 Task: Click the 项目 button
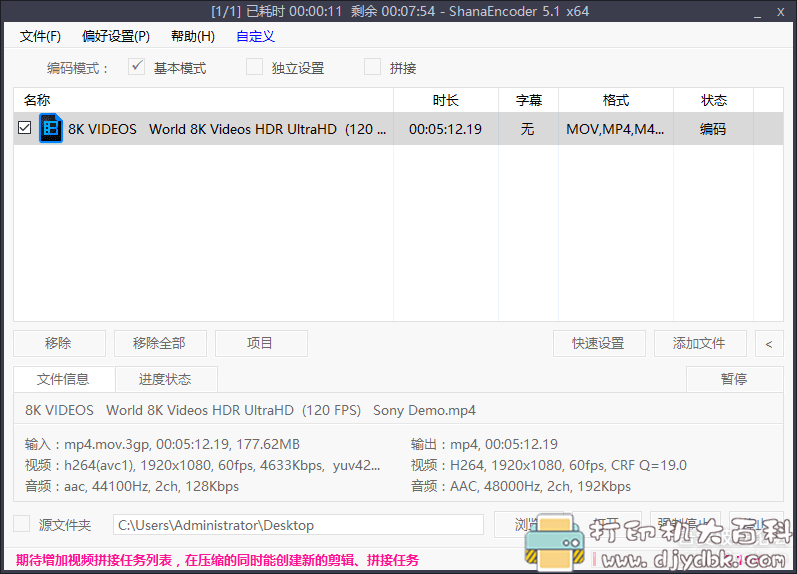click(x=261, y=343)
